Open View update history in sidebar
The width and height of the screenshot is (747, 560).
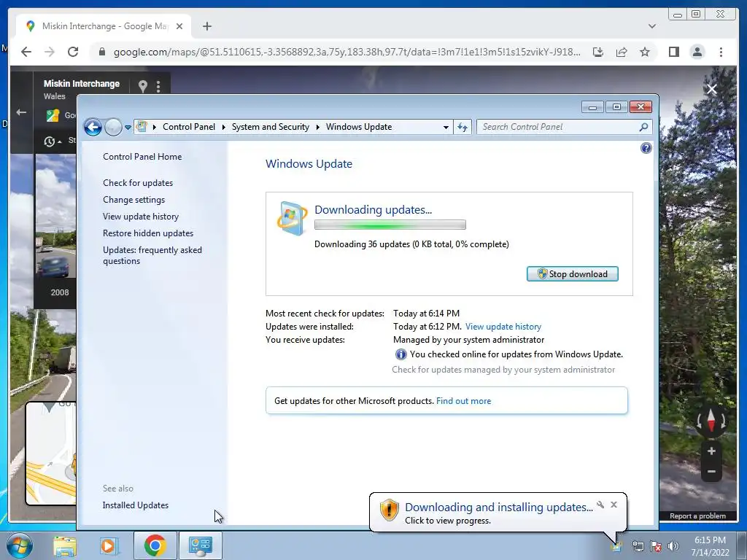141,216
